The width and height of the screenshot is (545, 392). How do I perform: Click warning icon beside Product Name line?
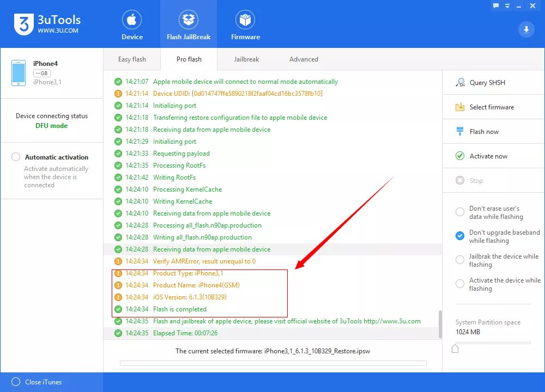coord(118,285)
